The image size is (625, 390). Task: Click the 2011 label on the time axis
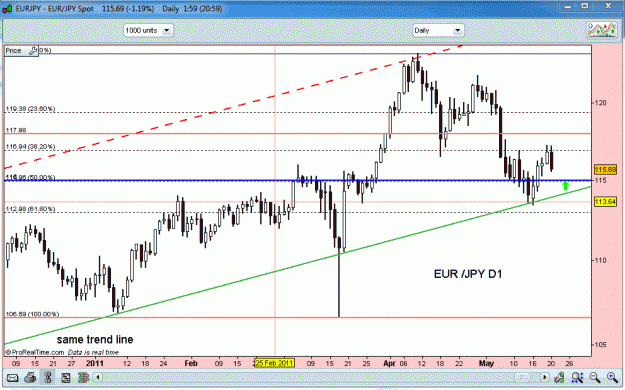pos(94,363)
